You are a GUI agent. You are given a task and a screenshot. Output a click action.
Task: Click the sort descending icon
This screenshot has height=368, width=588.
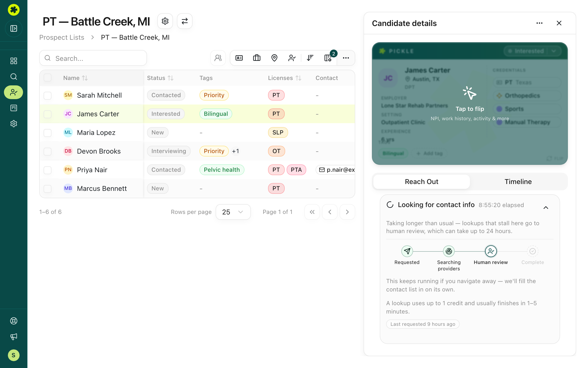[310, 58]
